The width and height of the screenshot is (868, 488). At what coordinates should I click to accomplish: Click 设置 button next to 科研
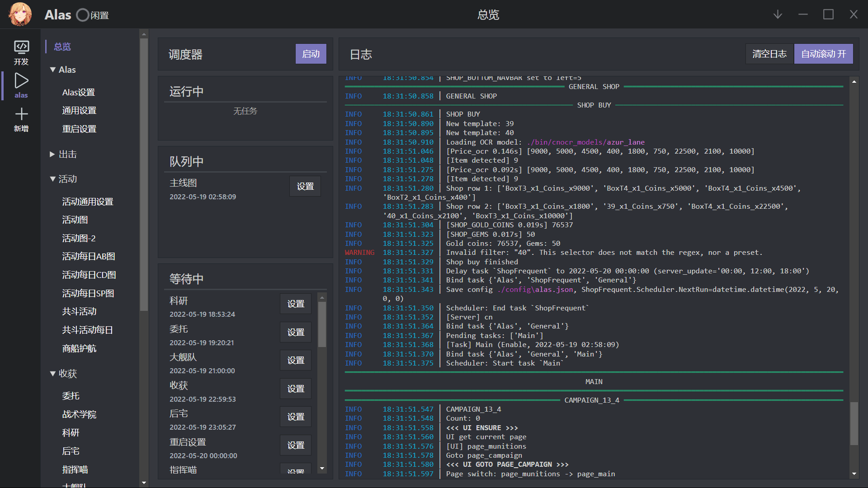click(x=296, y=304)
